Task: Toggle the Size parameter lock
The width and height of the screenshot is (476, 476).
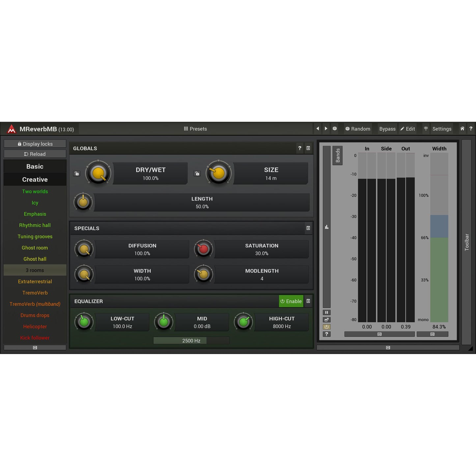Action: [197, 174]
